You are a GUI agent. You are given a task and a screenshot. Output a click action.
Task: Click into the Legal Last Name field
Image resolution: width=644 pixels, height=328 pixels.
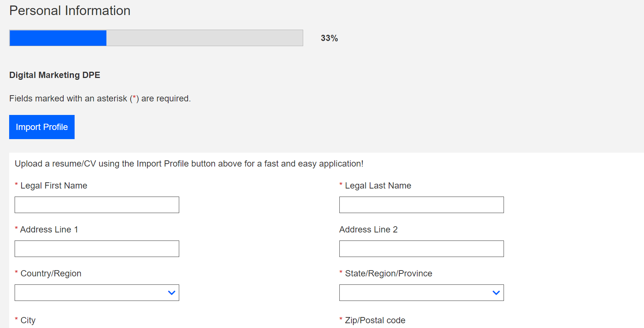(421, 205)
